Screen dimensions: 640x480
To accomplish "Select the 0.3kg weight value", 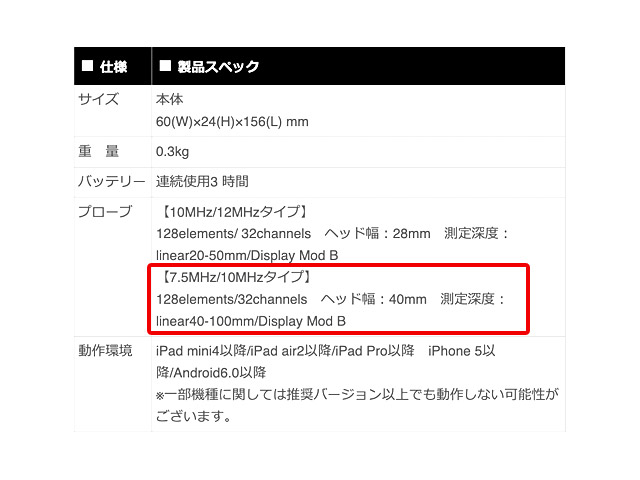I will click(172, 152).
